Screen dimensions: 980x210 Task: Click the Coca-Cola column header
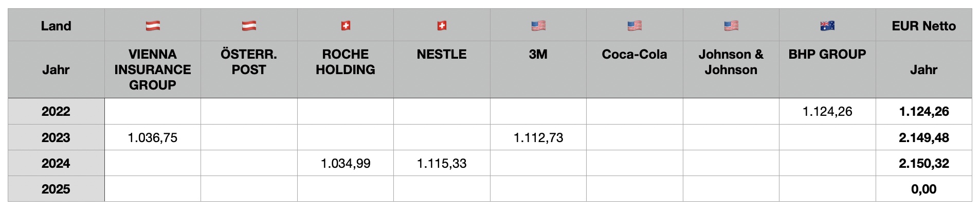pyautogui.click(x=634, y=55)
